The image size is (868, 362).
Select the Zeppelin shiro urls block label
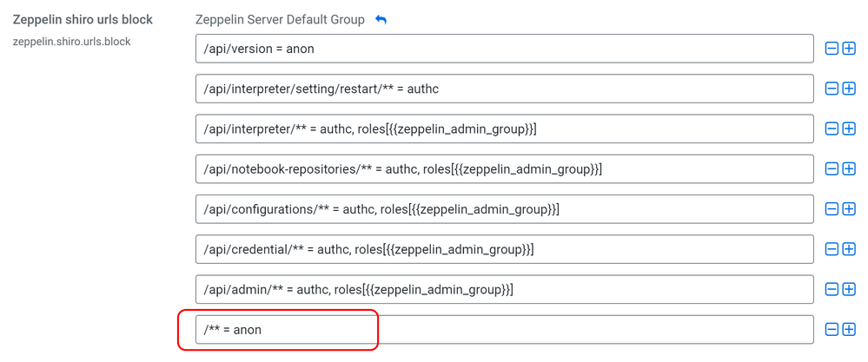pyautogui.click(x=83, y=20)
